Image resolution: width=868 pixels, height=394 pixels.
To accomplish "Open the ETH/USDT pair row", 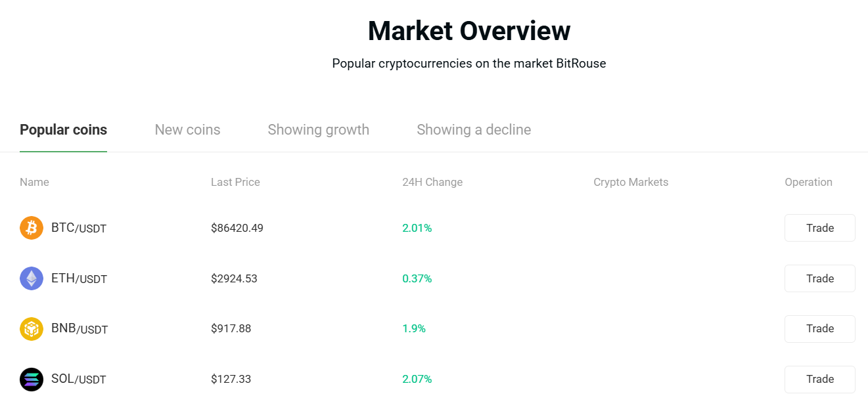I will pyautogui.click(x=79, y=278).
